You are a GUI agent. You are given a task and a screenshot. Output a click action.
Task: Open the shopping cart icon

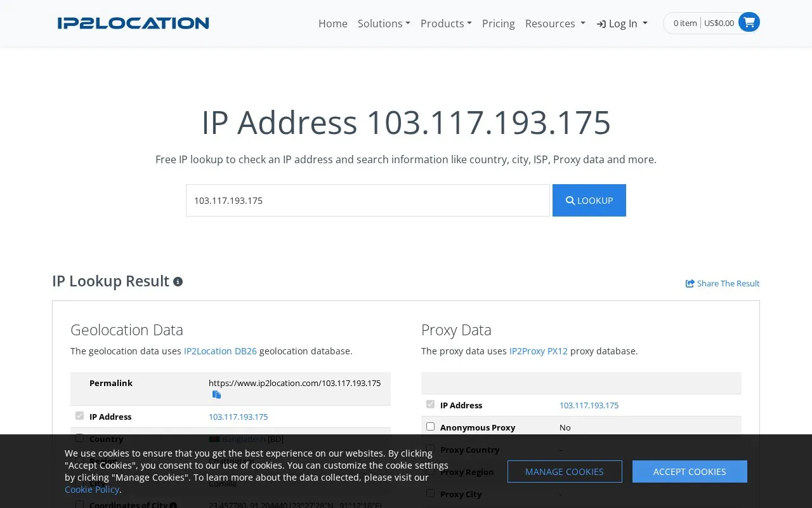pyautogui.click(x=749, y=22)
